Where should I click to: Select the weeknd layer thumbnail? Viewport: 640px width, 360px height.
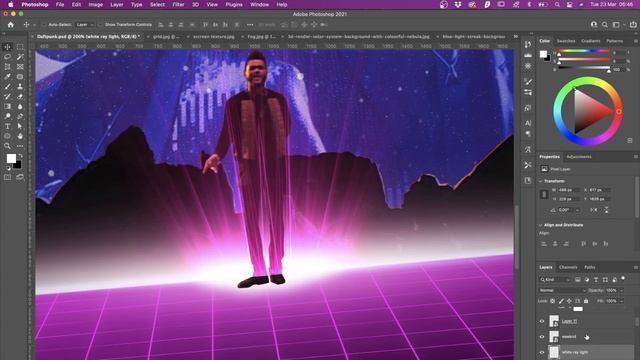[554, 337]
